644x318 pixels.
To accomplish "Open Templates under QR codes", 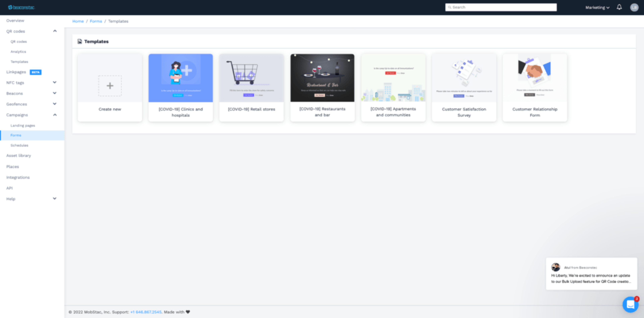I will point(19,62).
